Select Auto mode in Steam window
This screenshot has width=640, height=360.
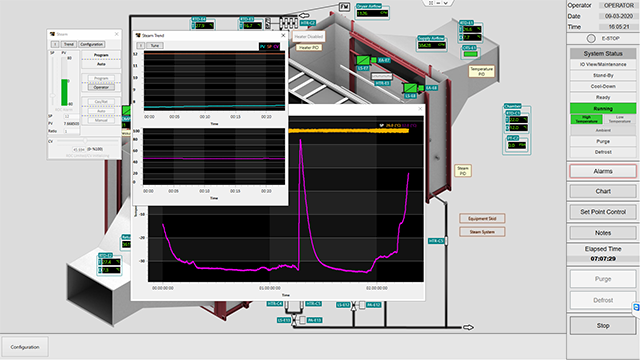point(101,111)
